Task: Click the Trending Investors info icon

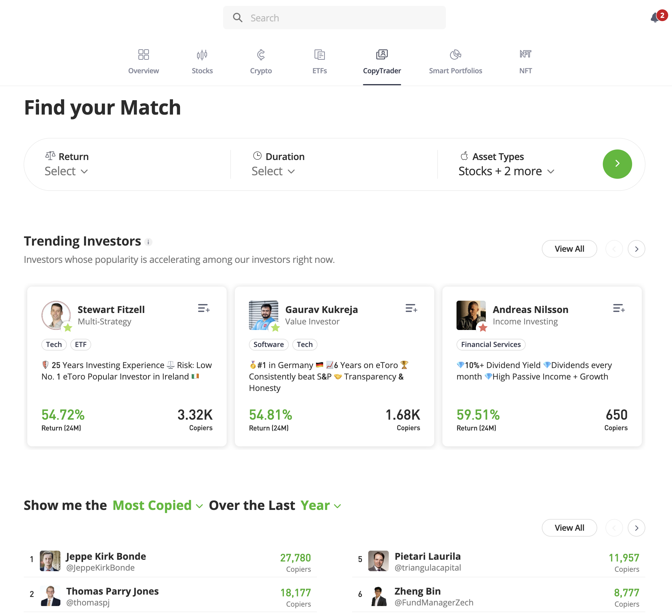Action: 148,242
